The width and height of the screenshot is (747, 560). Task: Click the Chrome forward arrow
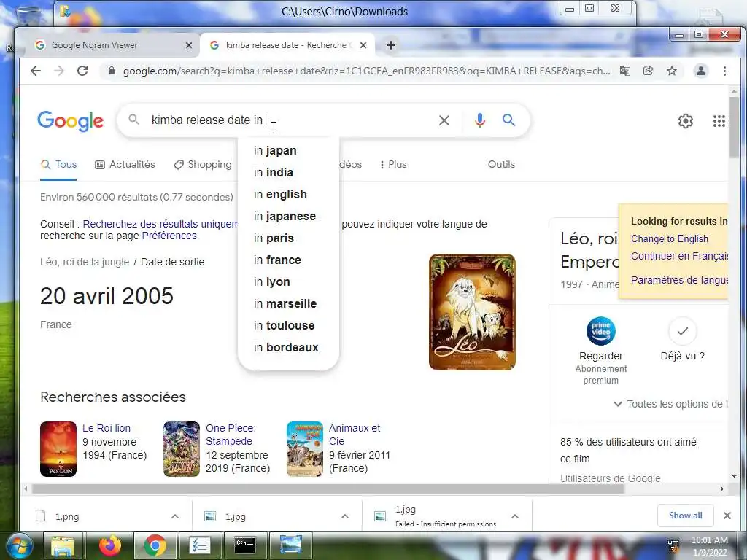[59, 71]
